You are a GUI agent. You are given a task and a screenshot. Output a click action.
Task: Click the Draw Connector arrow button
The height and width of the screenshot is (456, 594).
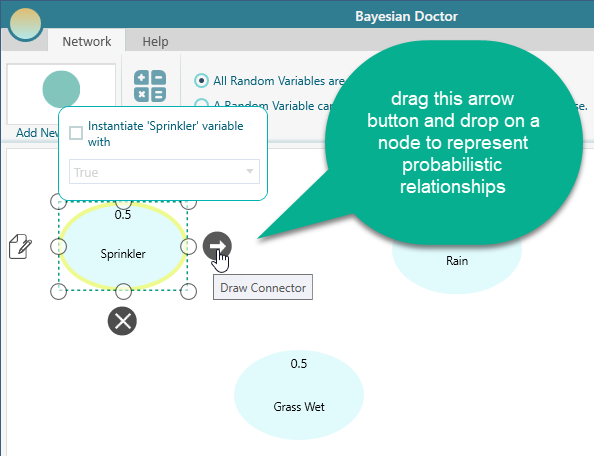point(217,246)
